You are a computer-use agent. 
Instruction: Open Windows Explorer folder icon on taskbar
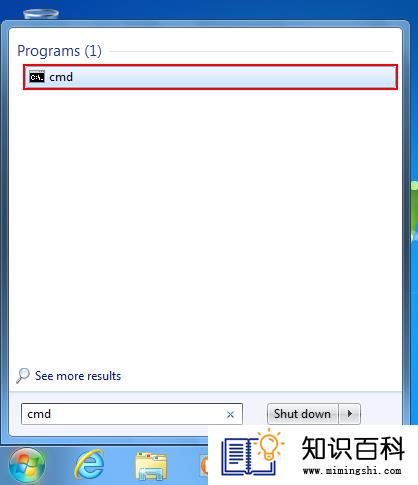pyautogui.click(x=151, y=466)
